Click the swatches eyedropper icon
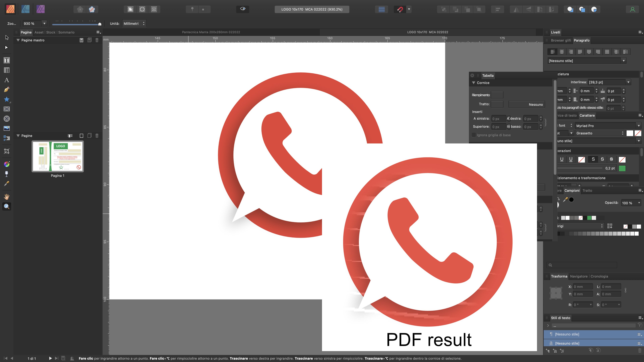Screen dimensions: 644x362 pos(565,200)
